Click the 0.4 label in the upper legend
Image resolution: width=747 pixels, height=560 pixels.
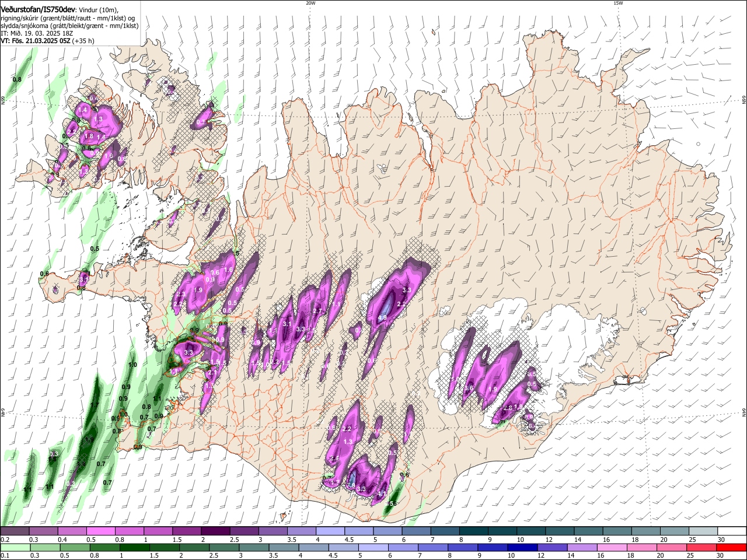62,540
